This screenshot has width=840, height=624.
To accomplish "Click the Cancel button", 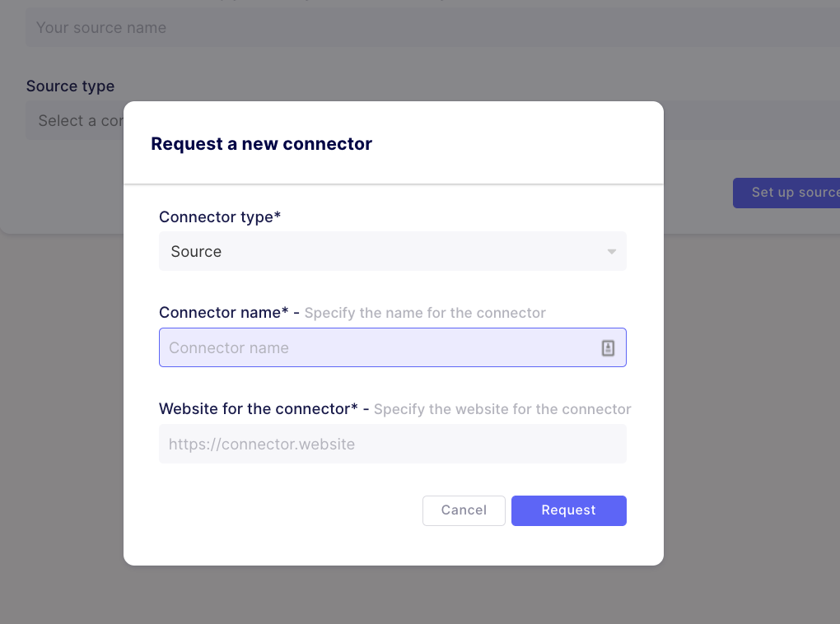I will pyautogui.click(x=464, y=510).
